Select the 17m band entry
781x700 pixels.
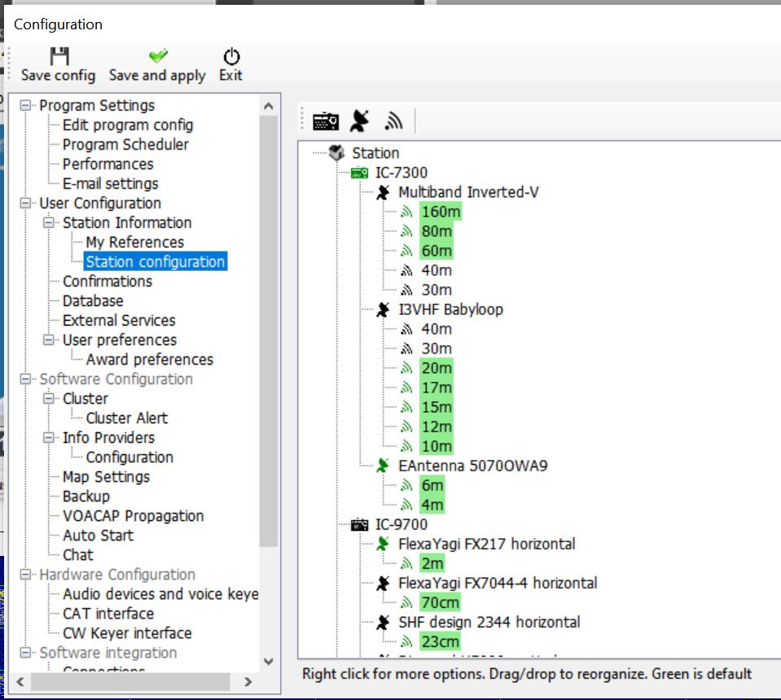[437, 387]
